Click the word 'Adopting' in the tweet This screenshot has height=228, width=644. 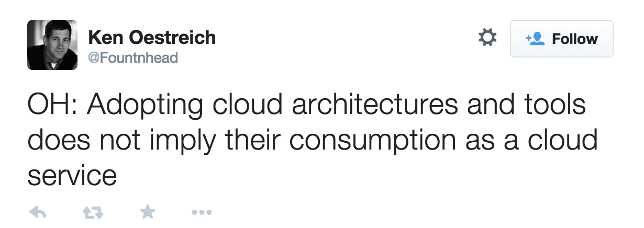(145, 108)
